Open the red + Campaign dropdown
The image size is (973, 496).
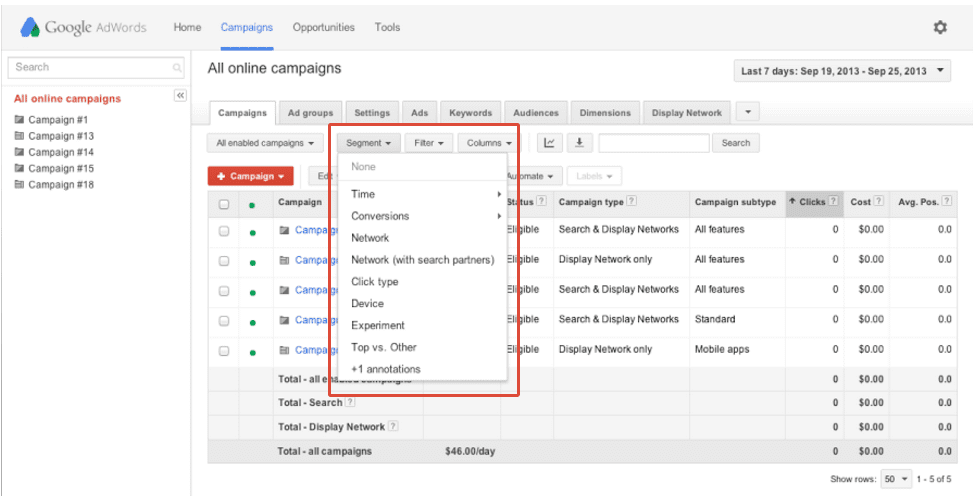coord(250,176)
